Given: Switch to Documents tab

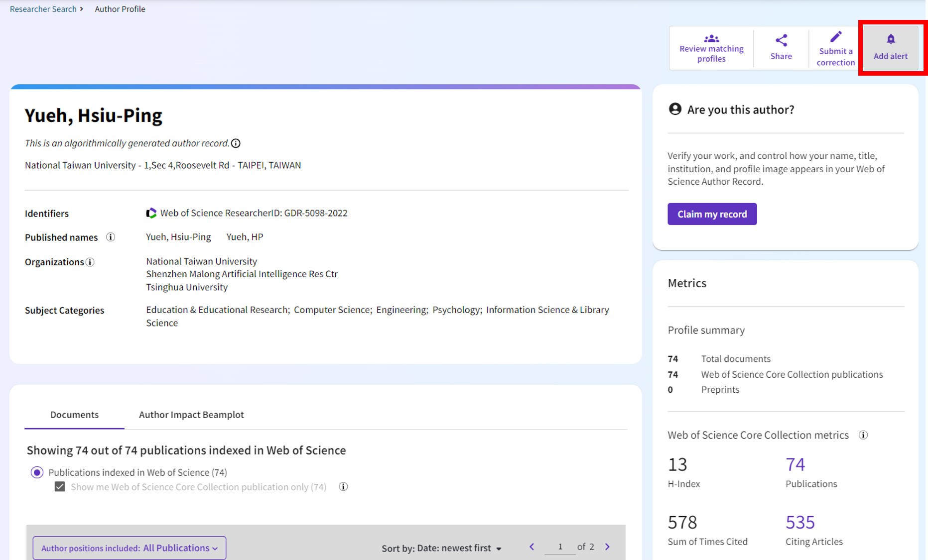Looking at the screenshot, I should click(x=74, y=415).
